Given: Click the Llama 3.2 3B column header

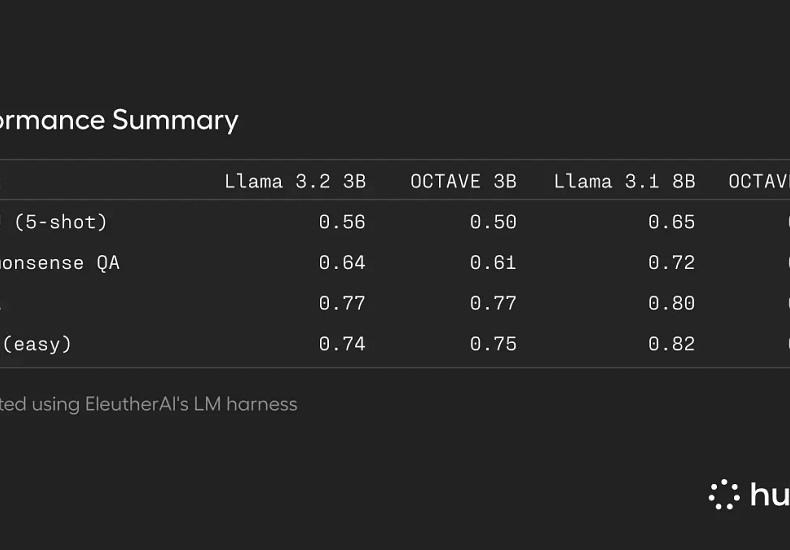Looking at the screenshot, I should [295, 181].
